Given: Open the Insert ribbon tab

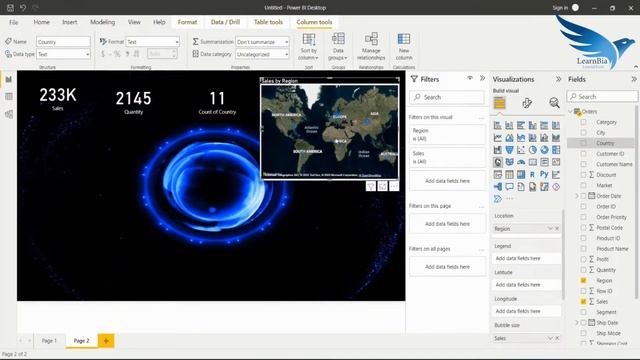Looking at the screenshot, I should pos(70,22).
